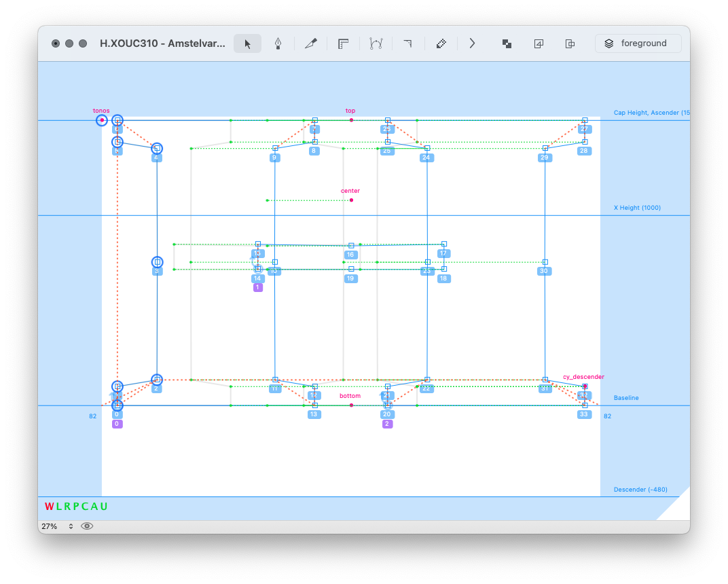Toggle the green L indicator letter
The image size is (728, 584).
pos(59,507)
